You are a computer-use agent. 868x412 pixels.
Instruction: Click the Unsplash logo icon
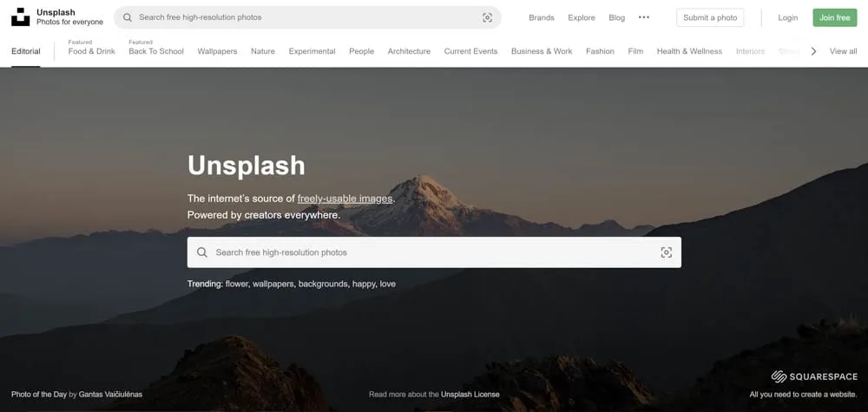coord(21,17)
